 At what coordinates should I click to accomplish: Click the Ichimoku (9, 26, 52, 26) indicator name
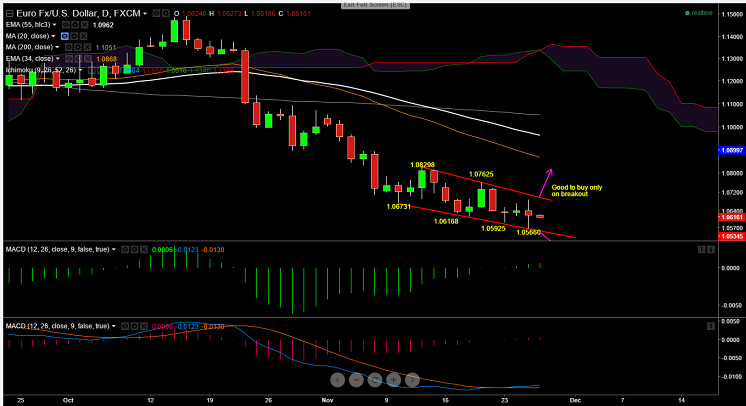click(40, 70)
